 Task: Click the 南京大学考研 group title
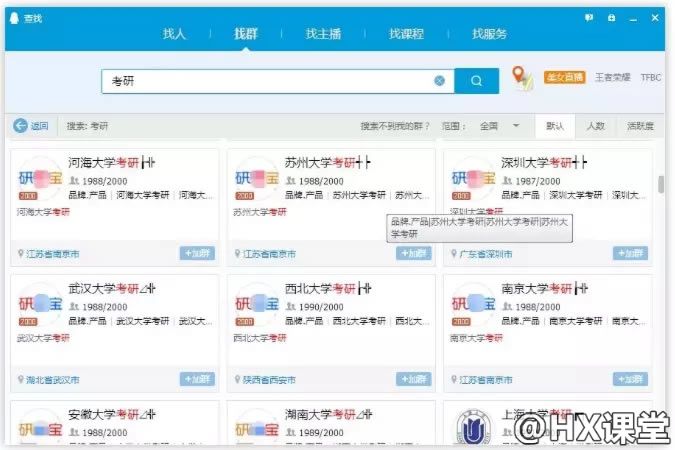coord(544,289)
